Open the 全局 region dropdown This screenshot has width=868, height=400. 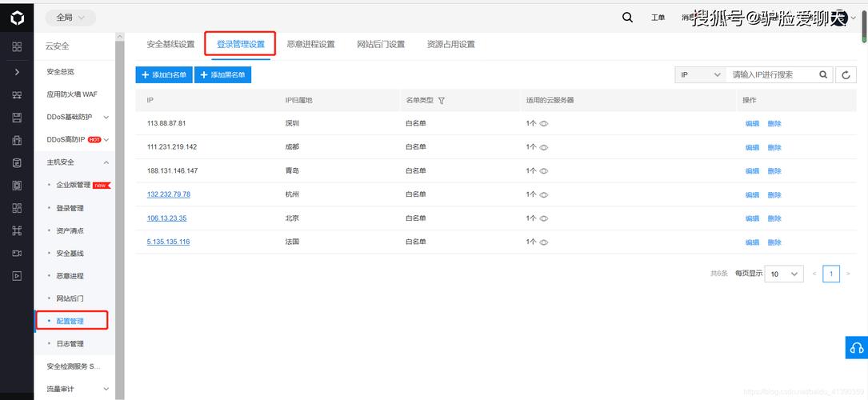[70, 18]
